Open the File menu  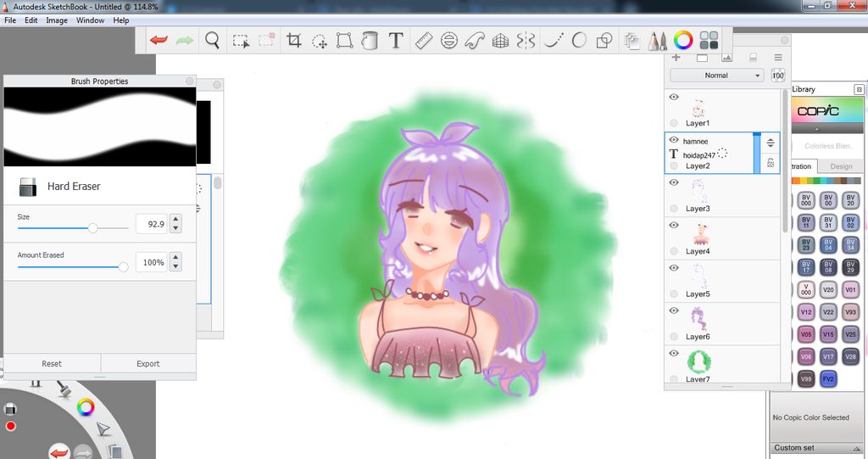tap(10, 20)
